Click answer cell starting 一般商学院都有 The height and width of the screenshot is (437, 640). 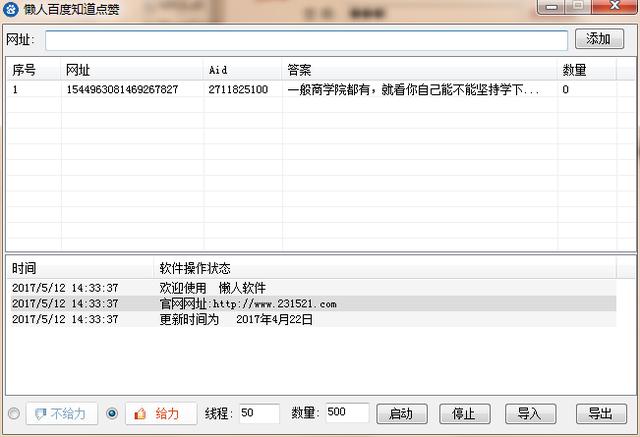(x=413, y=89)
